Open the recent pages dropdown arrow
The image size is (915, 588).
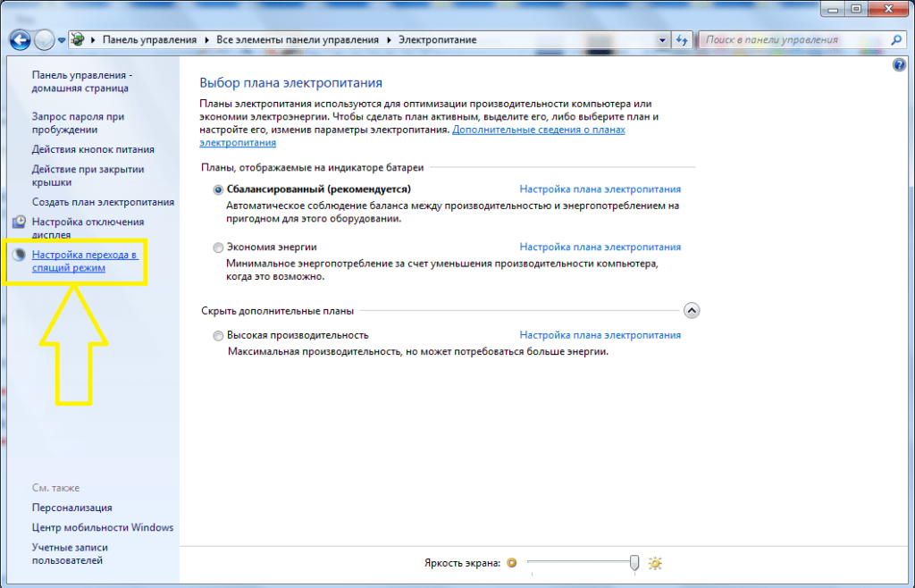62,40
